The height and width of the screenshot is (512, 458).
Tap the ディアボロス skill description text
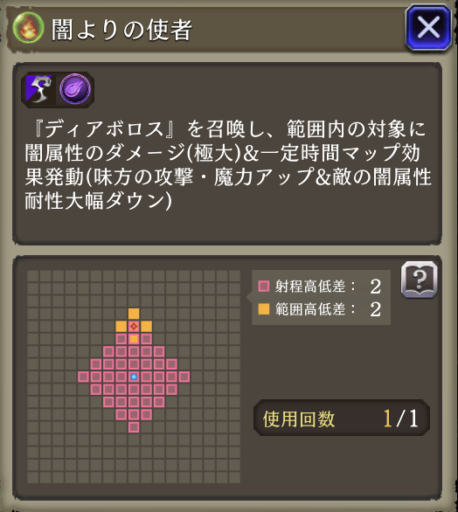click(228, 165)
